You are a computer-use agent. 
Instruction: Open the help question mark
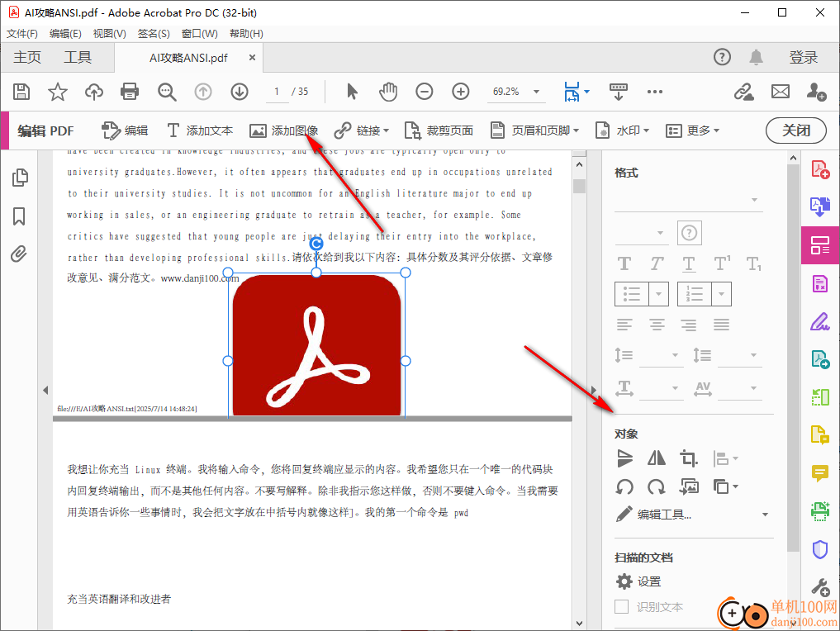(722, 57)
